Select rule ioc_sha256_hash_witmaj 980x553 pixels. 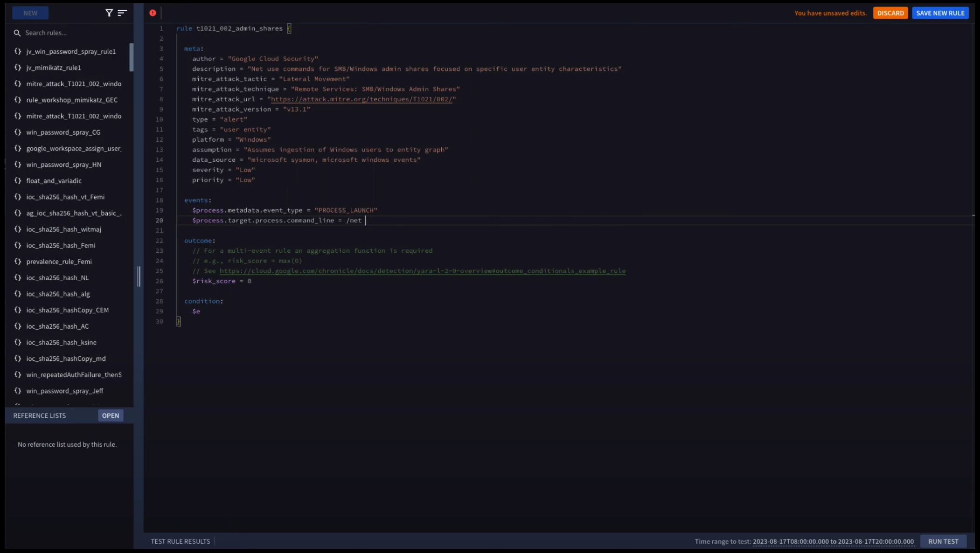click(63, 229)
